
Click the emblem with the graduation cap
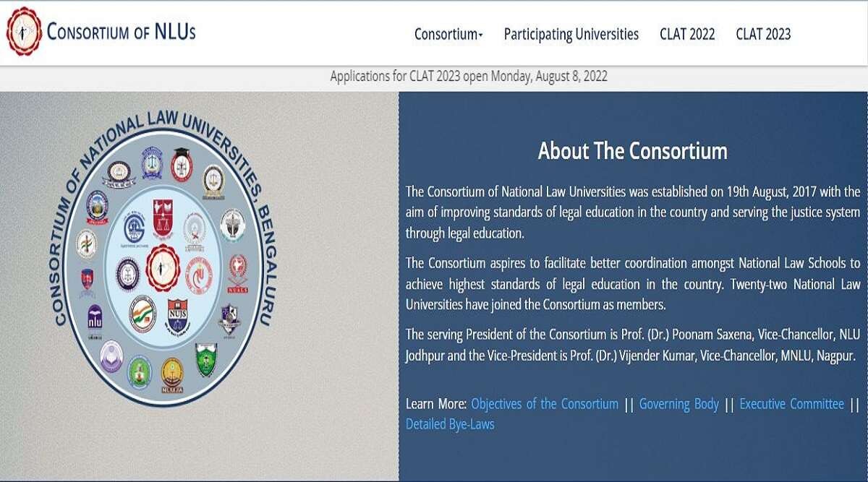[x=182, y=164]
